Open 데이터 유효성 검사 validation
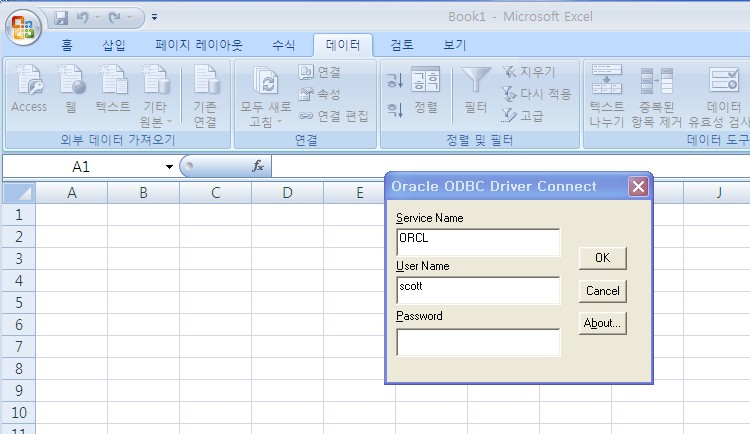 719,96
